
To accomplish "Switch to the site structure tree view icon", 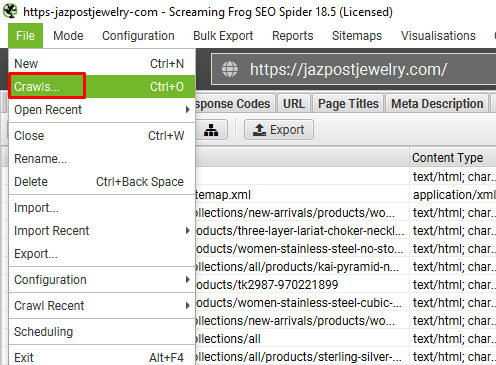I will pos(211,130).
